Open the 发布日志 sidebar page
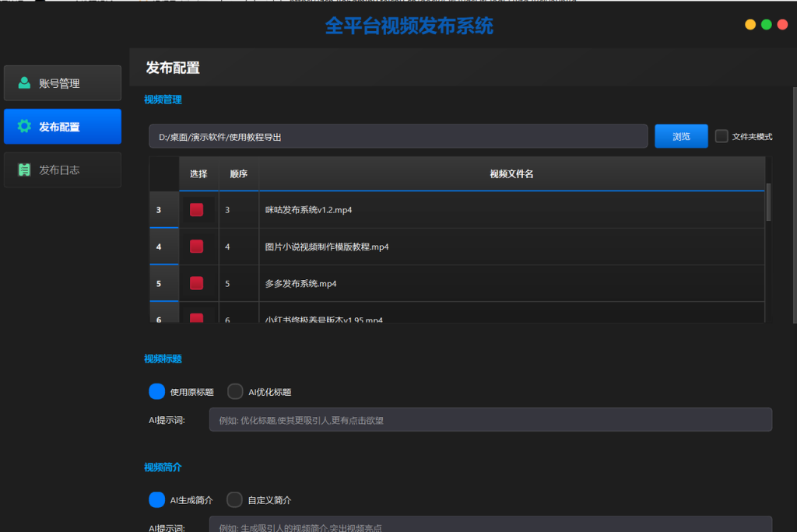The width and height of the screenshot is (797, 532). (x=62, y=170)
